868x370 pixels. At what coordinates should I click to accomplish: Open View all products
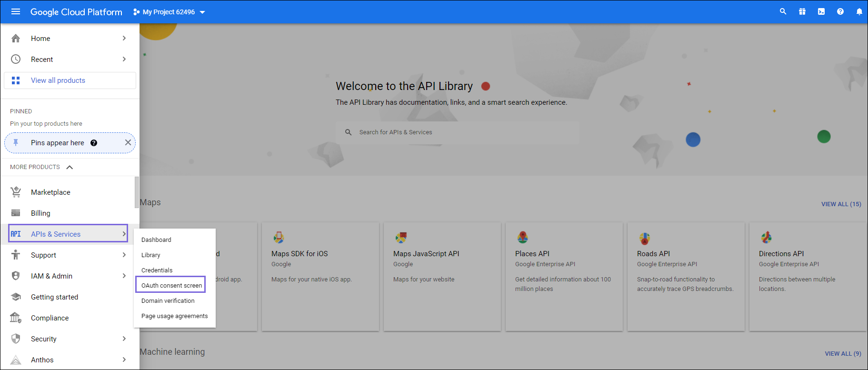click(x=70, y=80)
